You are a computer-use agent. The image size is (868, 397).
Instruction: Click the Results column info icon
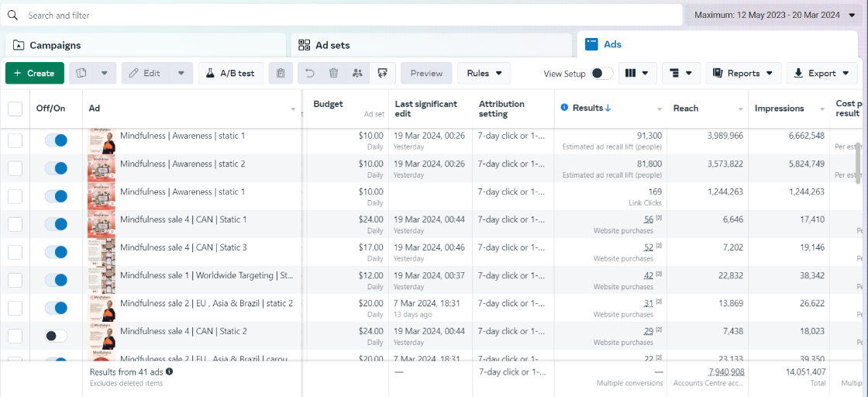tap(564, 108)
